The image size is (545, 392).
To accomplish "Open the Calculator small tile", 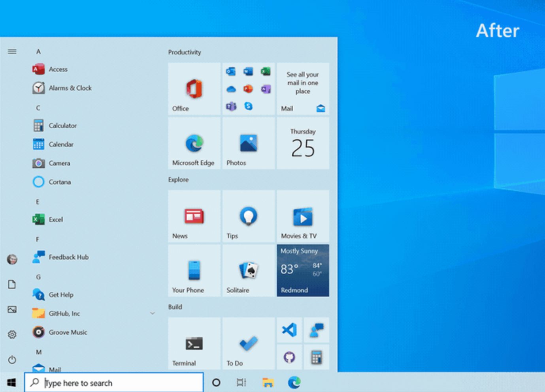I will (x=317, y=357).
